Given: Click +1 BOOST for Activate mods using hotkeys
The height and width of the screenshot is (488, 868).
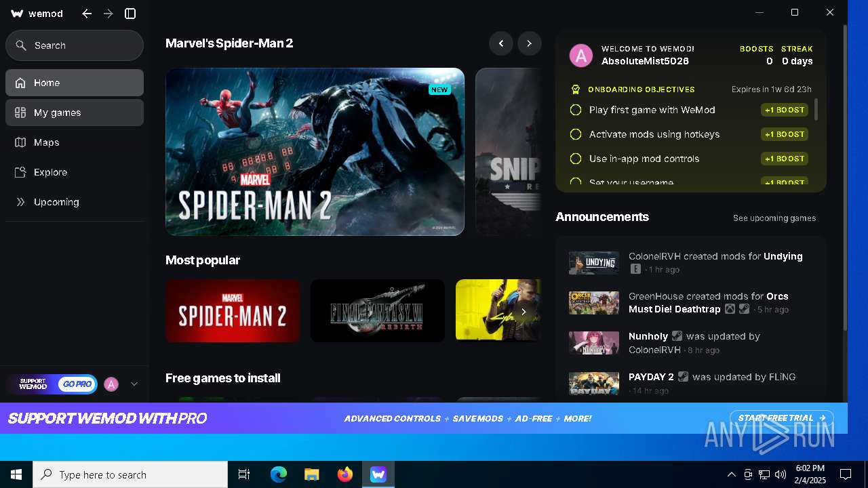Looking at the screenshot, I should coord(785,134).
